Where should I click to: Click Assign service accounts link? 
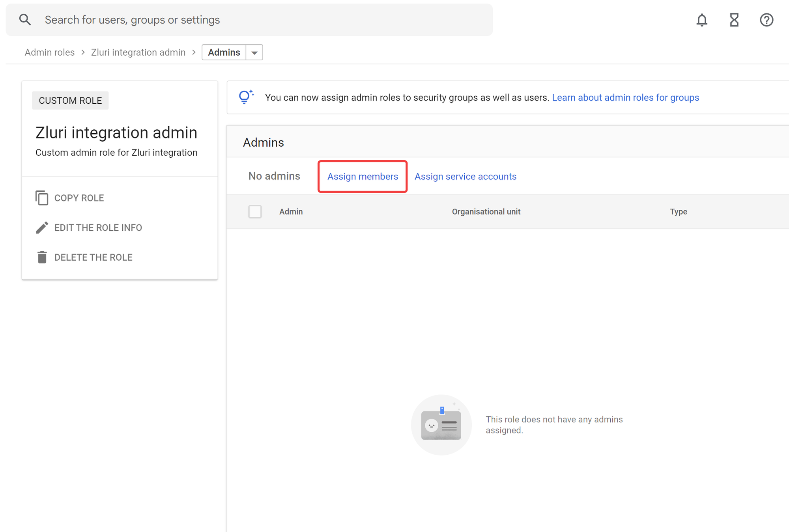465,176
